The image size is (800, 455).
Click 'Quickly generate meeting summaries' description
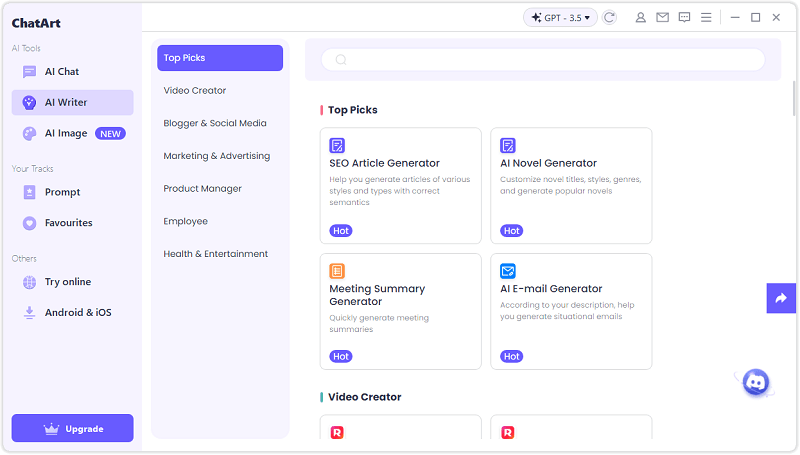tap(379, 324)
